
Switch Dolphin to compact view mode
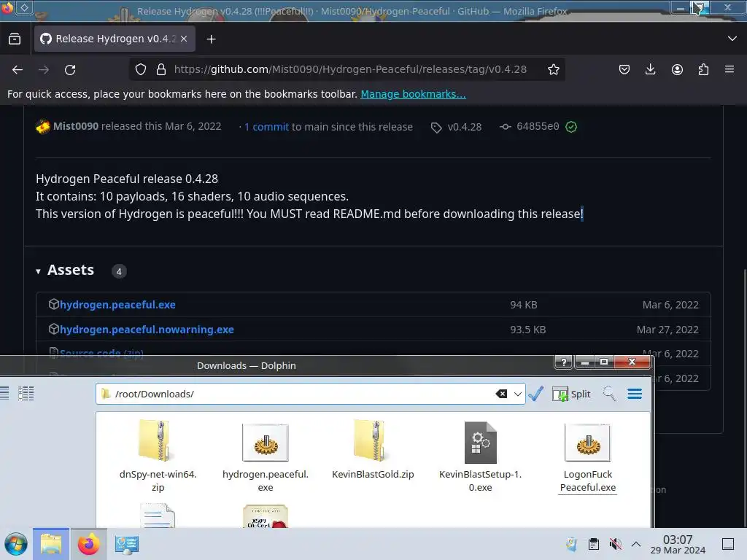4,393
